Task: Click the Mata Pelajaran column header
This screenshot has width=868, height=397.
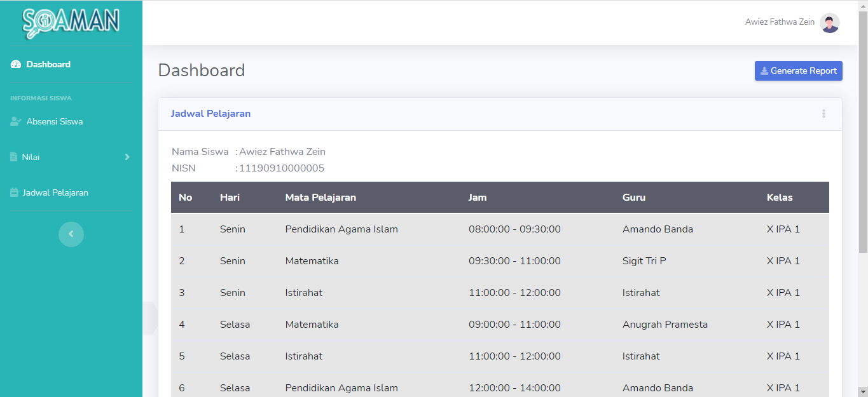Action: pyautogui.click(x=320, y=198)
